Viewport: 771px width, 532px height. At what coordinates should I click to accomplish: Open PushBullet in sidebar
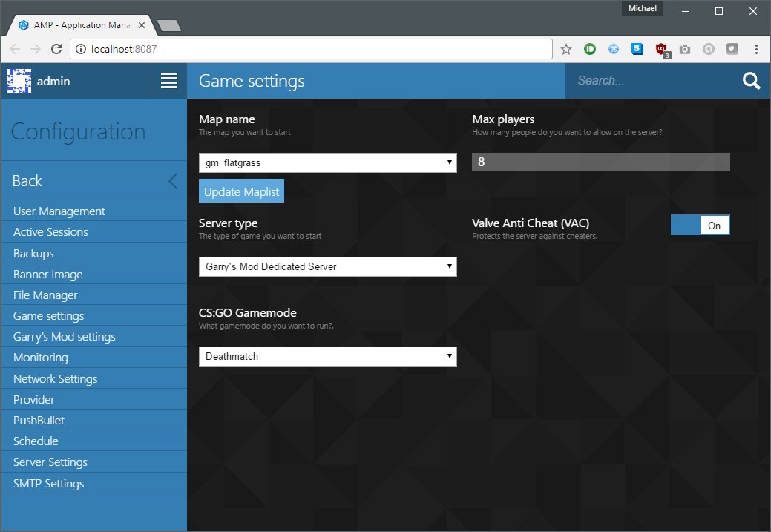[x=94, y=421]
